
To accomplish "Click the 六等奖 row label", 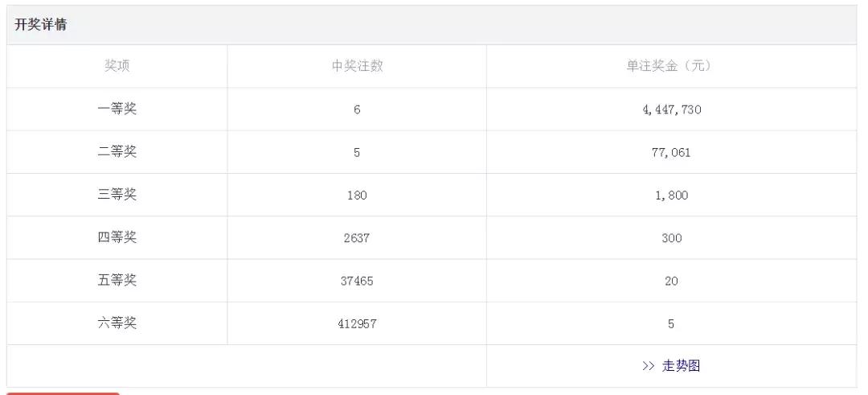I will pos(117,323).
